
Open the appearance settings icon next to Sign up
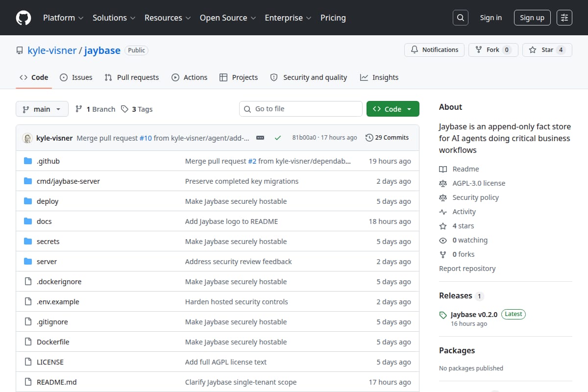(x=564, y=18)
